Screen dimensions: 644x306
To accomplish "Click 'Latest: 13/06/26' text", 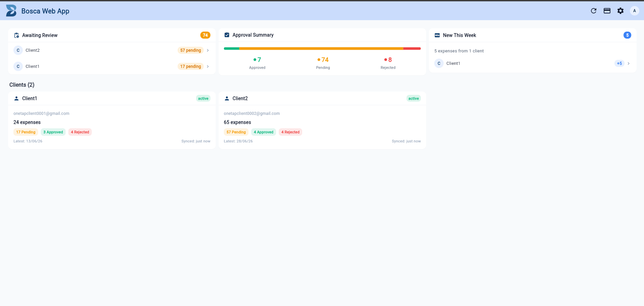I will click(28, 141).
